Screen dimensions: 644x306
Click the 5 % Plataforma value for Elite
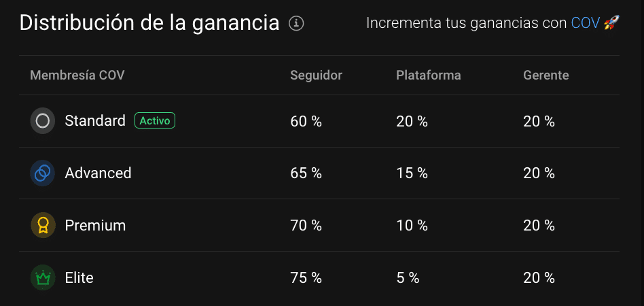coord(408,277)
